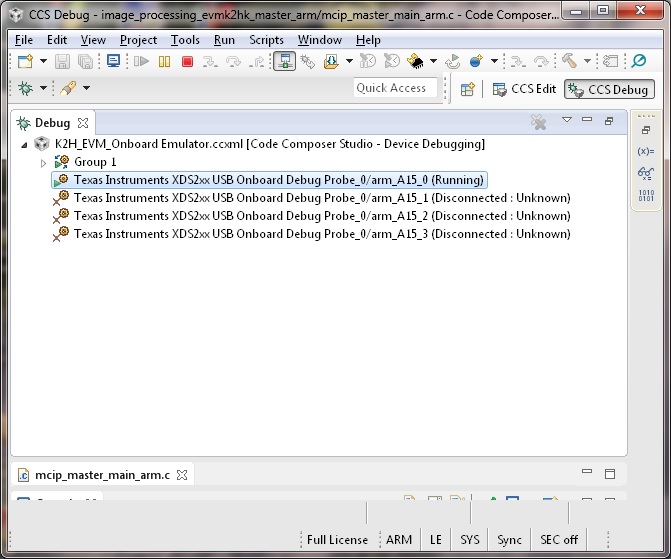Click the Remove All Terminated Launches icon
This screenshot has width=671, height=559.
539,123
